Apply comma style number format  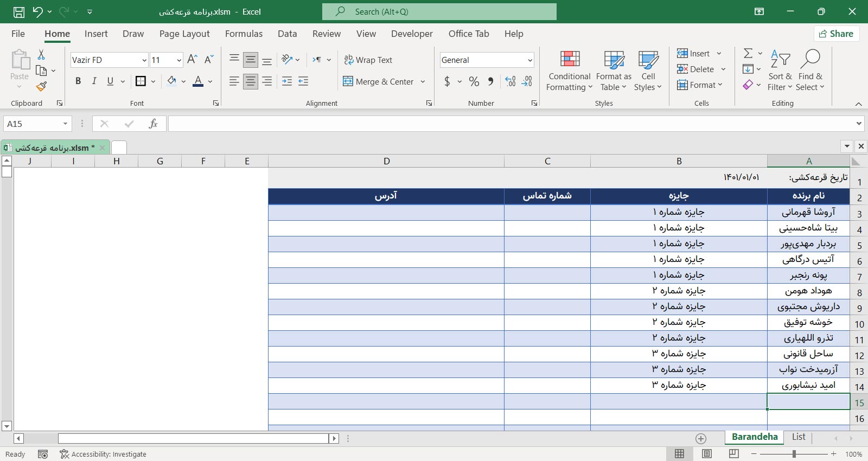pos(490,81)
